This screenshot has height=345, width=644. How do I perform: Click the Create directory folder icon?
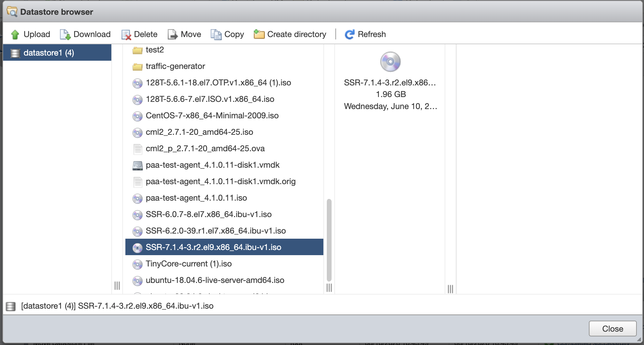pos(259,34)
